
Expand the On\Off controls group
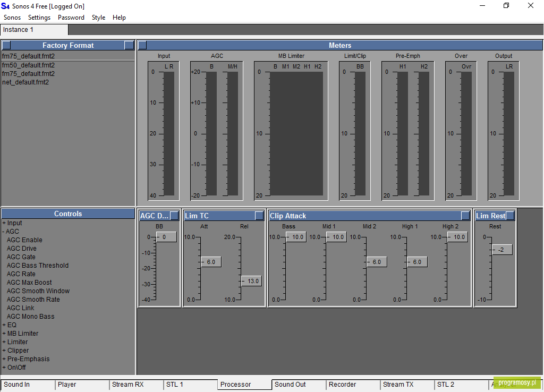click(4, 368)
